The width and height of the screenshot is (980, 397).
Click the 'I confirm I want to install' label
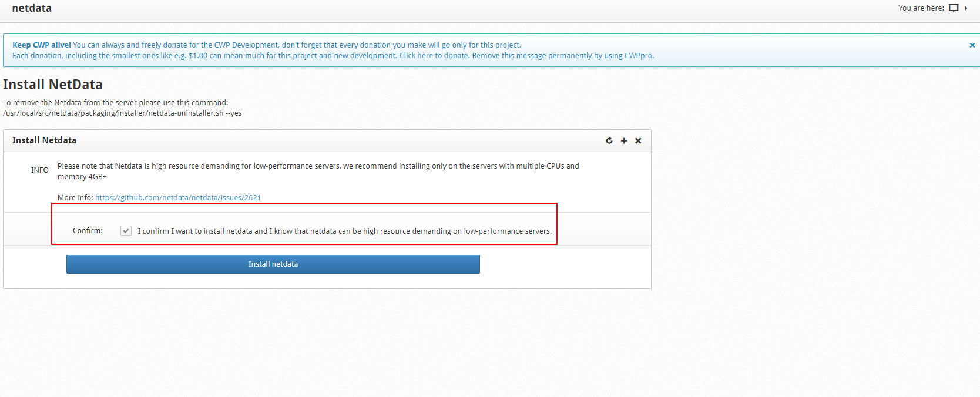point(344,231)
